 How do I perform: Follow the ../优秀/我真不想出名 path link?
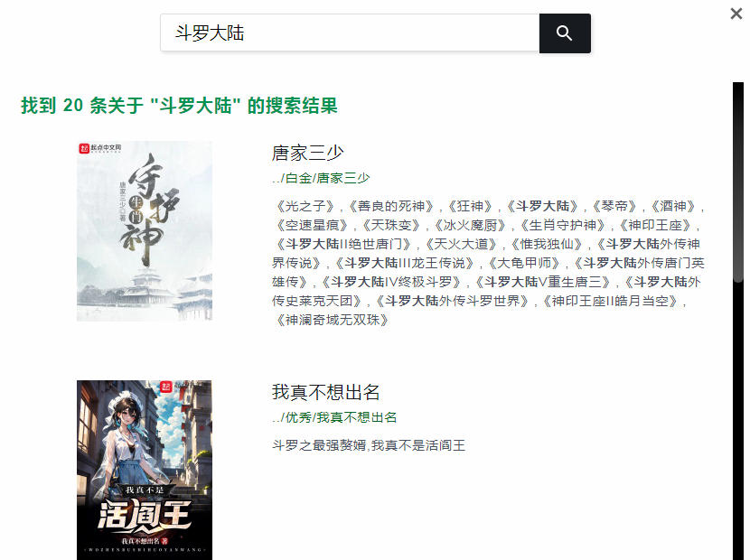tap(334, 417)
